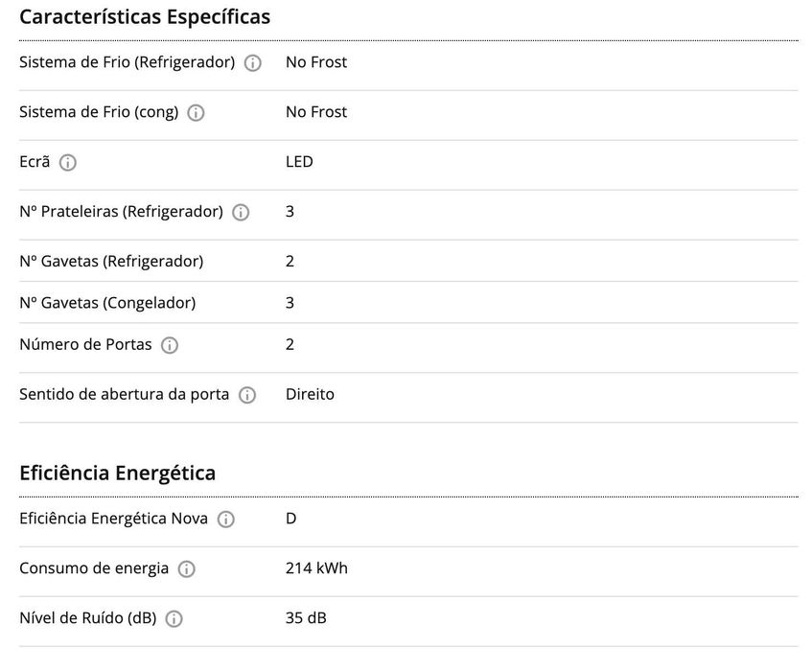Click info icon by Sentido de abertura da porta
The image size is (812, 671).
click(x=247, y=395)
